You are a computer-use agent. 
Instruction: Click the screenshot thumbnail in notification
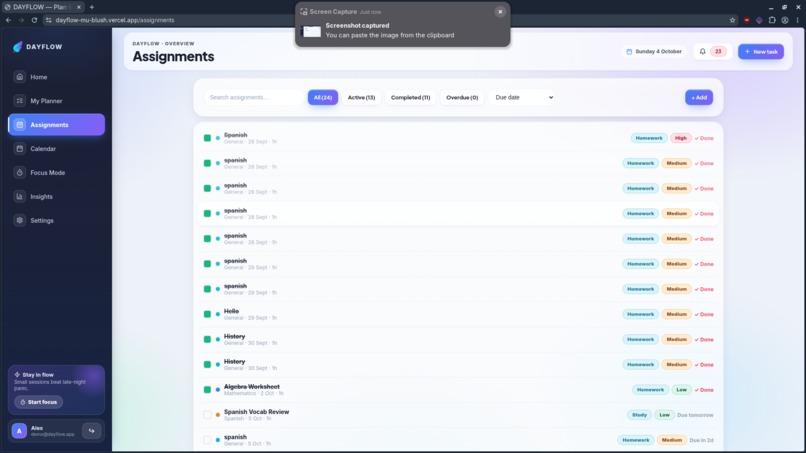point(312,31)
